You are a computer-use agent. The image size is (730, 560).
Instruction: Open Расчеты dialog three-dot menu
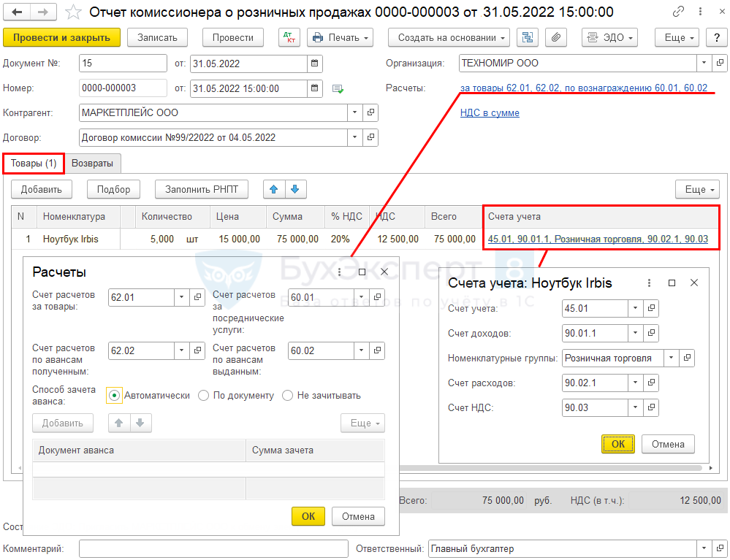(x=339, y=272)
